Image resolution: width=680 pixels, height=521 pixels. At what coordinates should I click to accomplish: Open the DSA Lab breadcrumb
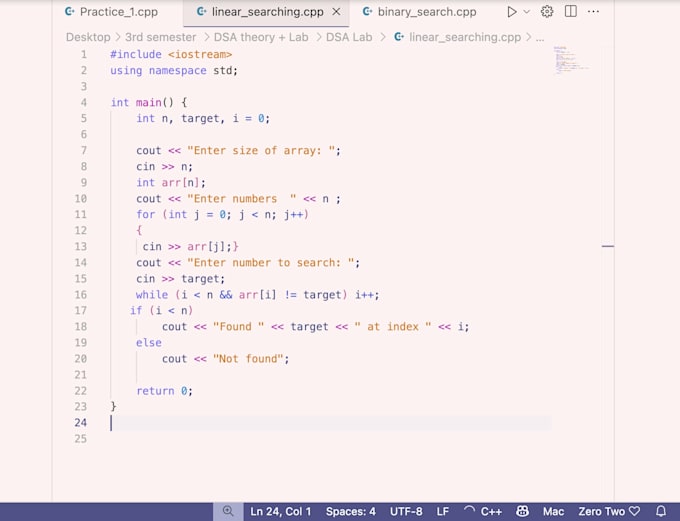pyautogui.click(x=349, y=37)
